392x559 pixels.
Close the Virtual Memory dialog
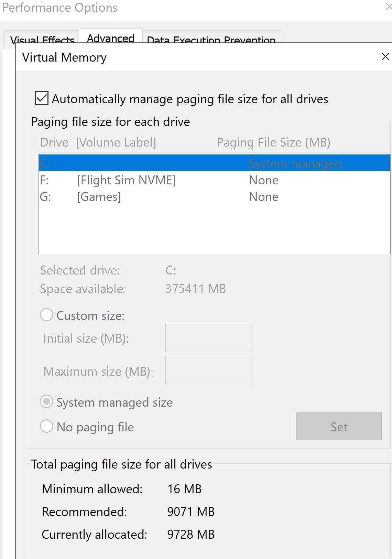tap(385, 57)
